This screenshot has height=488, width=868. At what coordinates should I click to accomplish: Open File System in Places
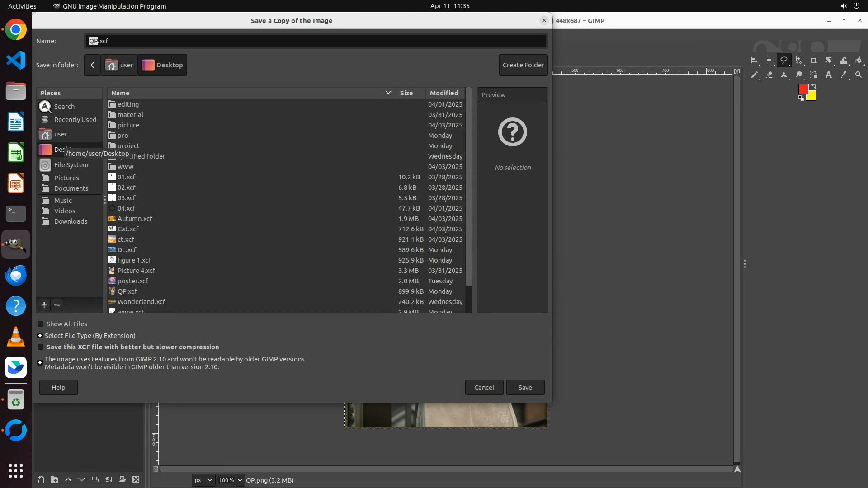[x=71, y=165]
